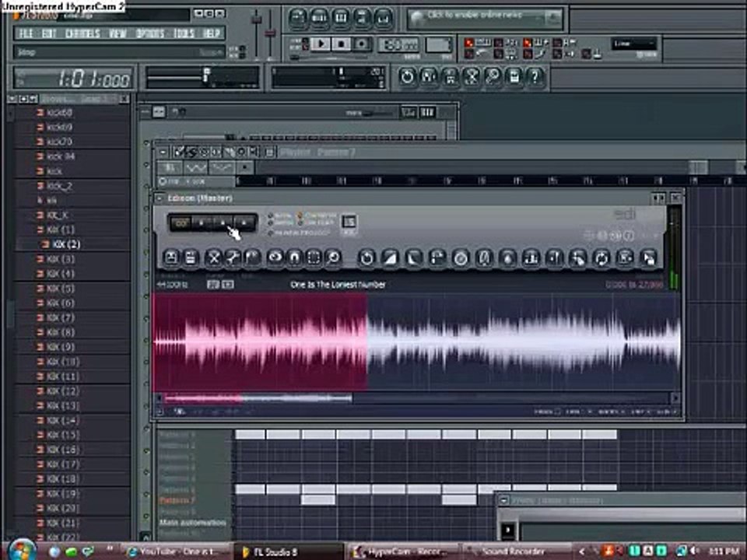Click Edison's dashed-square select icon

pyautogui.click(x=314, y=257)
